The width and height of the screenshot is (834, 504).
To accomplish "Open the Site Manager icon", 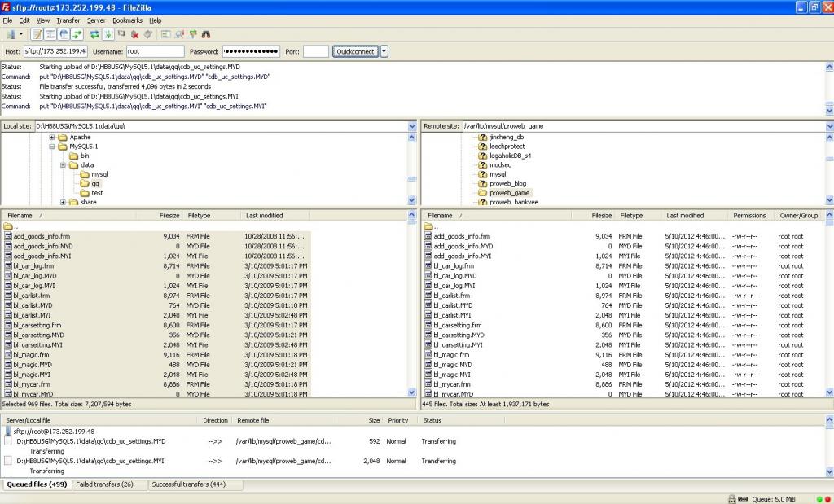I will [x=11, y=34].
